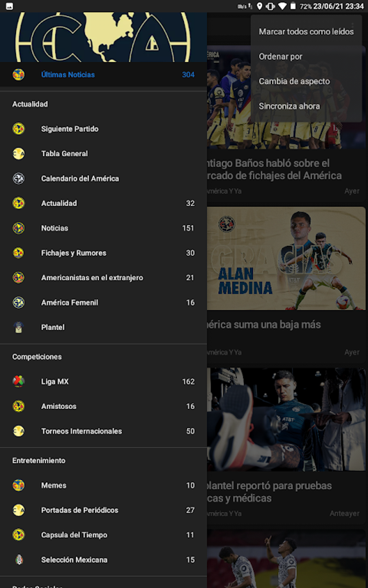Click the América Femenil crest icon

click(x=18, y=302)
